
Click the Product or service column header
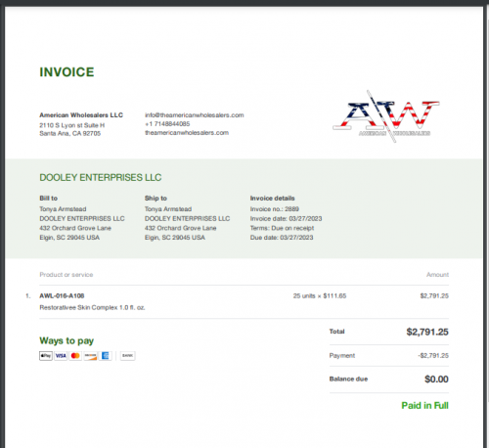[67, 275]
